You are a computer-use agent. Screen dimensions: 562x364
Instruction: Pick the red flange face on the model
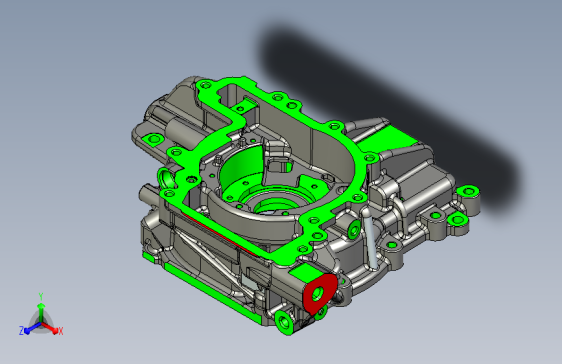(x=319, y=294)
